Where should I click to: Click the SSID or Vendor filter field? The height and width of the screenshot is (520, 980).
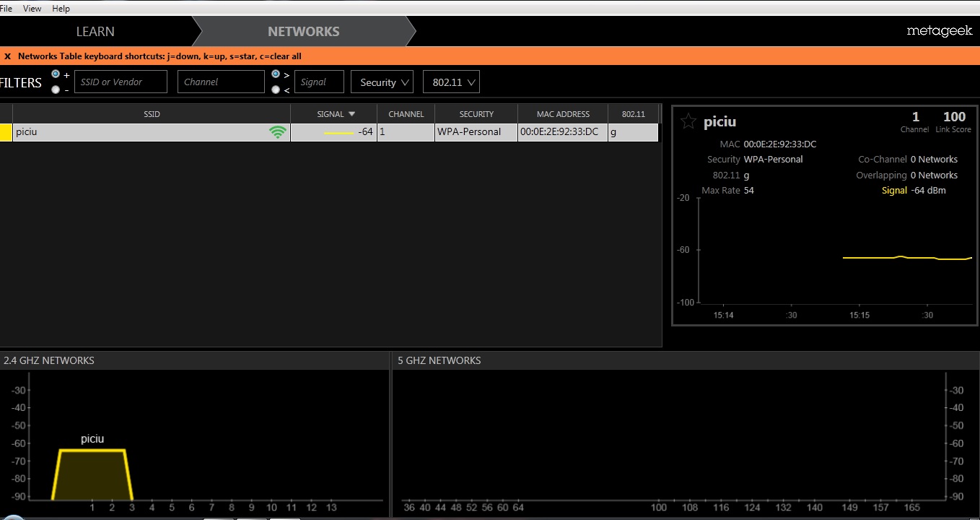121,82
